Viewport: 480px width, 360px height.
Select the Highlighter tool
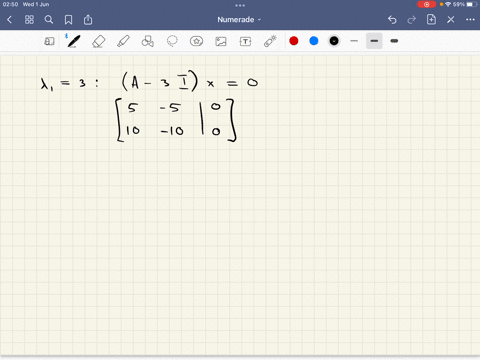pyautogui.click(x=123, y=41)
